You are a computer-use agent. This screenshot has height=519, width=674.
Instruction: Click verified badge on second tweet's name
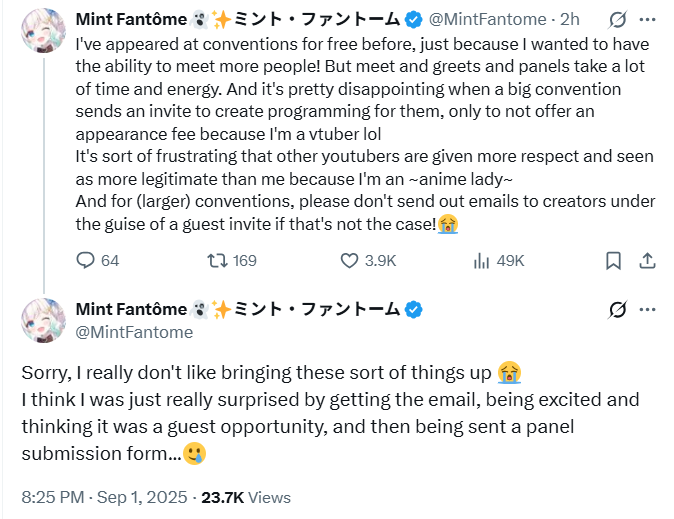[x=414, y=308]
